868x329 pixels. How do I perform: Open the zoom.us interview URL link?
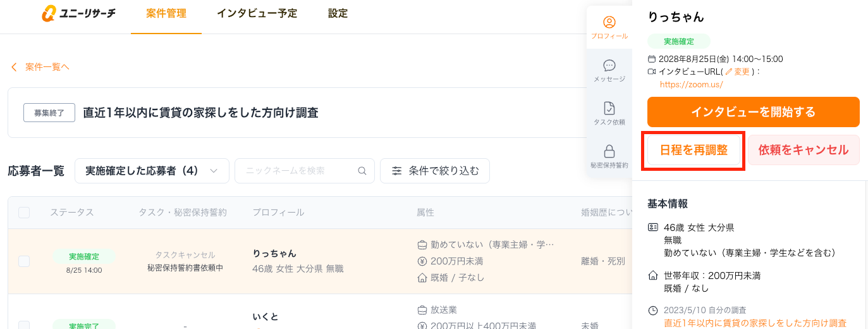pyautogui.click(x=691, y=84)
